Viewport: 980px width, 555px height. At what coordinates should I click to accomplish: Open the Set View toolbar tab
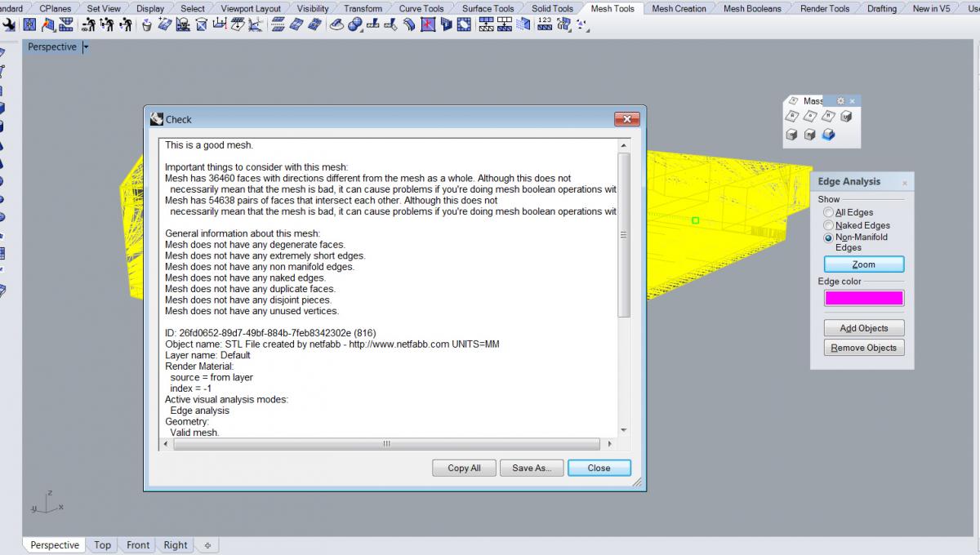[x=104, y=8]
